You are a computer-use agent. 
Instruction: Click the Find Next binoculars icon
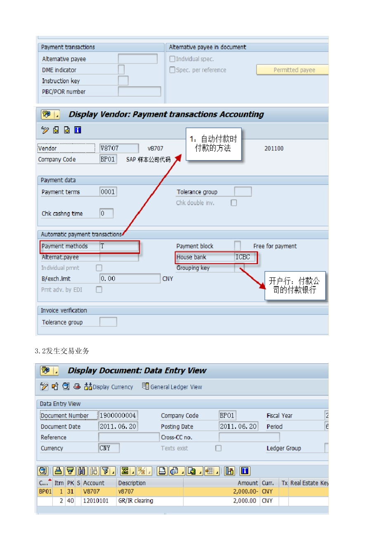pos(94,471)
